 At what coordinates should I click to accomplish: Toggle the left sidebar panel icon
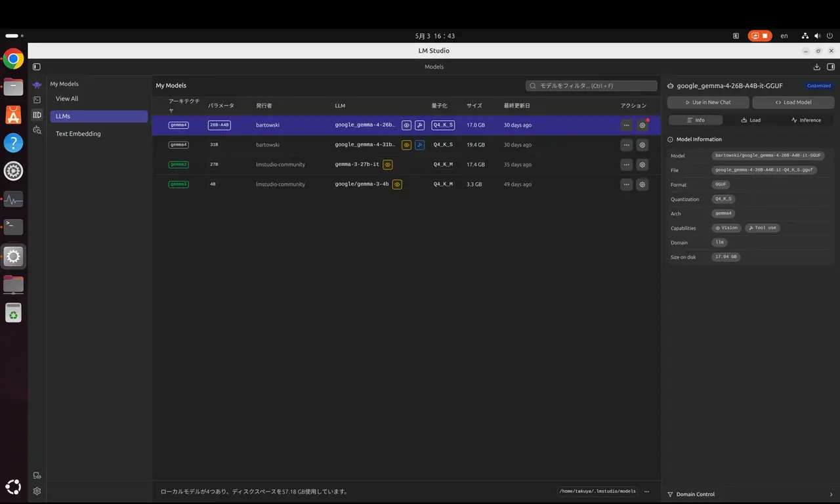37,67
